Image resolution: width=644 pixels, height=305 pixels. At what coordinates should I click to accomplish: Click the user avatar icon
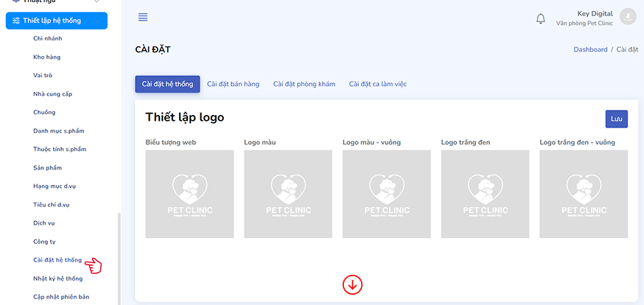click(628, 17)
